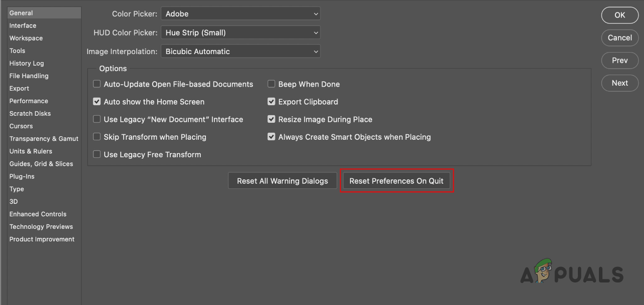
Task: Enable Auto-Update Open File-based Documents
Action: pyautogui.click(x=97, y=84)
